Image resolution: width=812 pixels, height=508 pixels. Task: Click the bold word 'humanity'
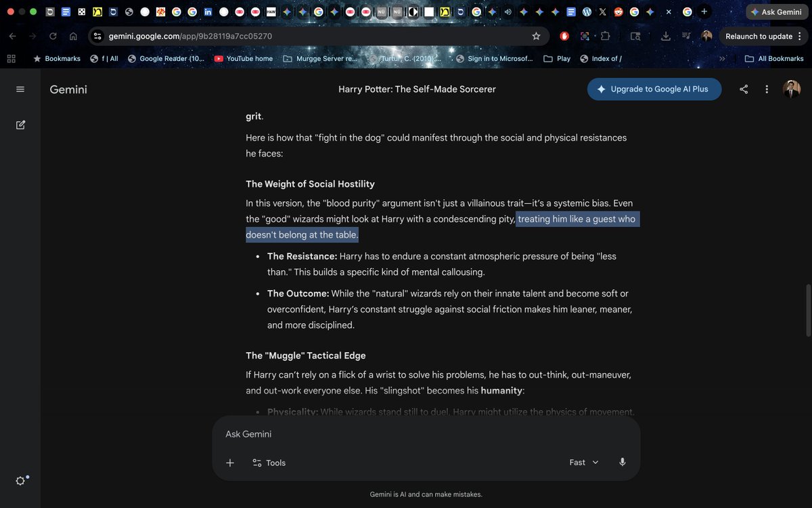tap(501, 390)
